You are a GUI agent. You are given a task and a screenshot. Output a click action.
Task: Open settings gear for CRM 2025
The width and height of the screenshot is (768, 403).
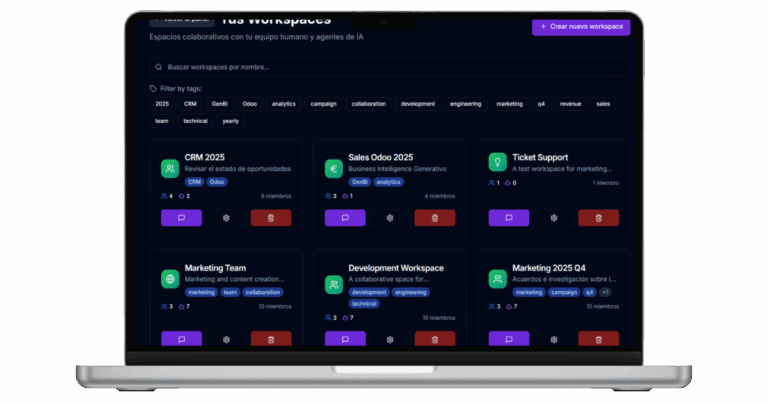(x=226, y=218)
